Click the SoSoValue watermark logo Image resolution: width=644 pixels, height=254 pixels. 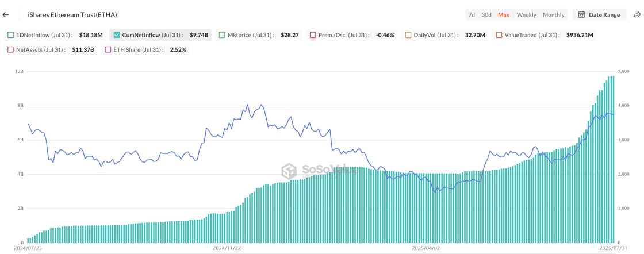[x=289, y=171]
